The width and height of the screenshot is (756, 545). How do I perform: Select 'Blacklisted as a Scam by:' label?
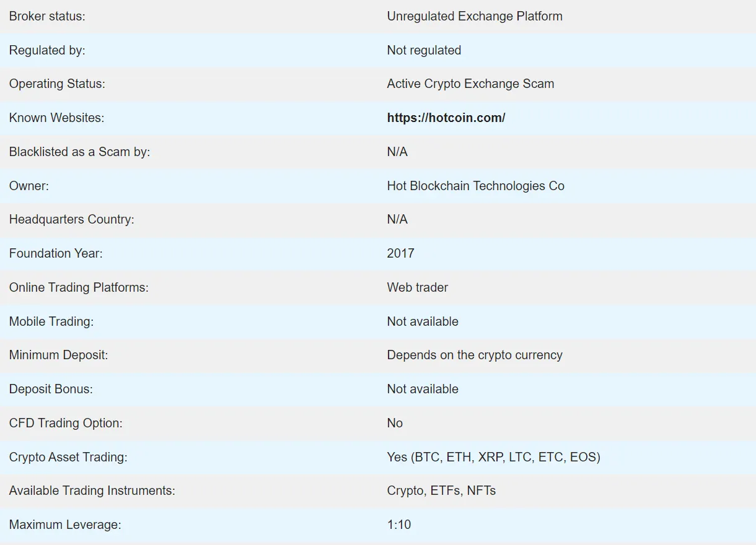pos(79,152)
